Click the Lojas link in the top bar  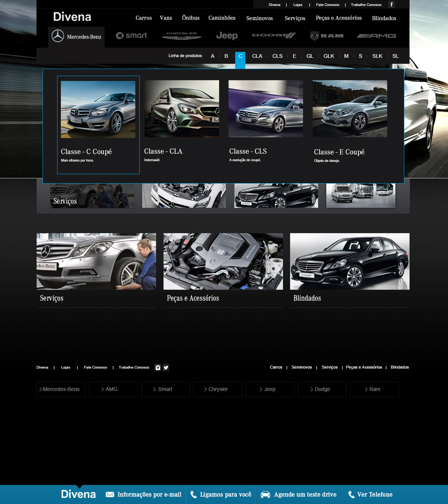tap(298, 5)
